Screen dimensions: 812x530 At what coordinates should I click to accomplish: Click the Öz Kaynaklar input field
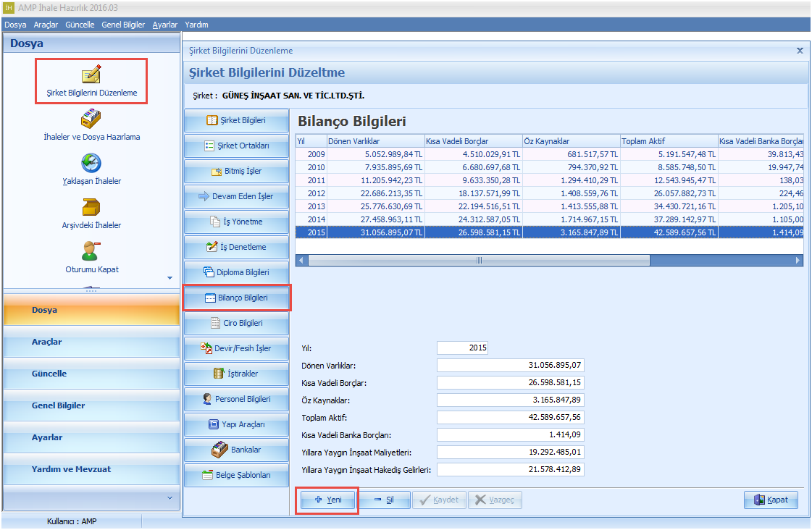(511, 400)
